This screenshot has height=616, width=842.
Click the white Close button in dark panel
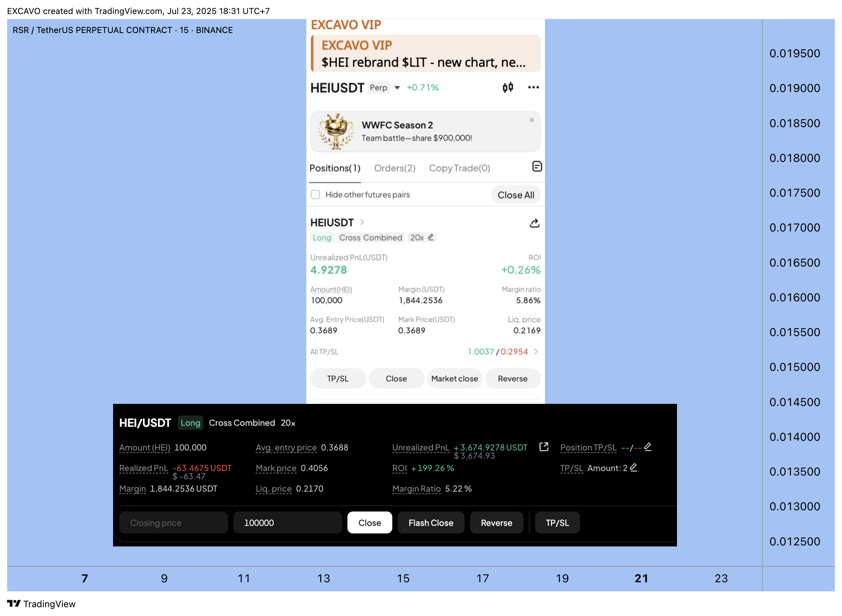(370, 523)
